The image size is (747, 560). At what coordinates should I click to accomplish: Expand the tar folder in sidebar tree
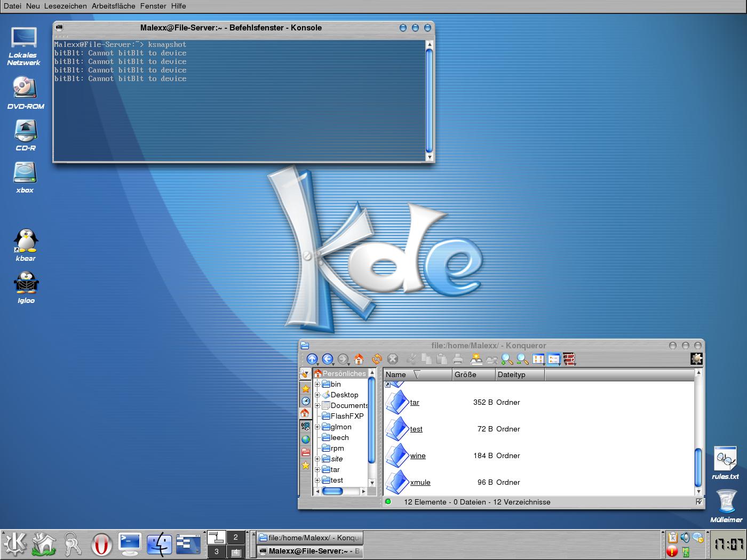[x=317, y=469]
